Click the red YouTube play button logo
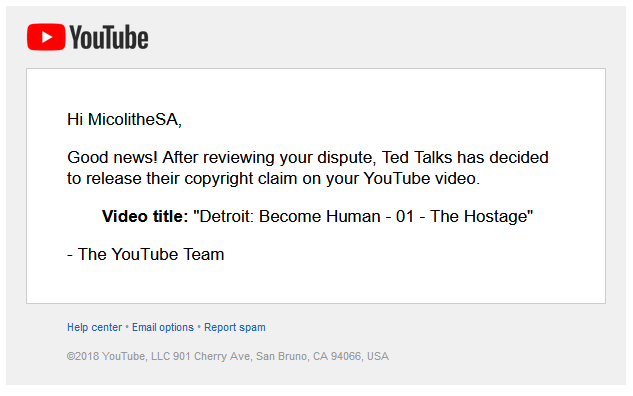Screen dimensions: 633x396 [x=46, y=37]
